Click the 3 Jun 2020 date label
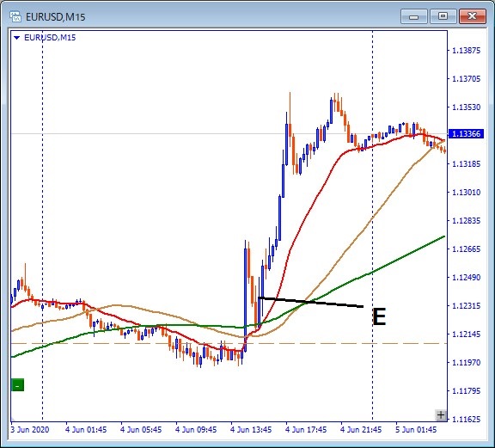 click(30, 430)
